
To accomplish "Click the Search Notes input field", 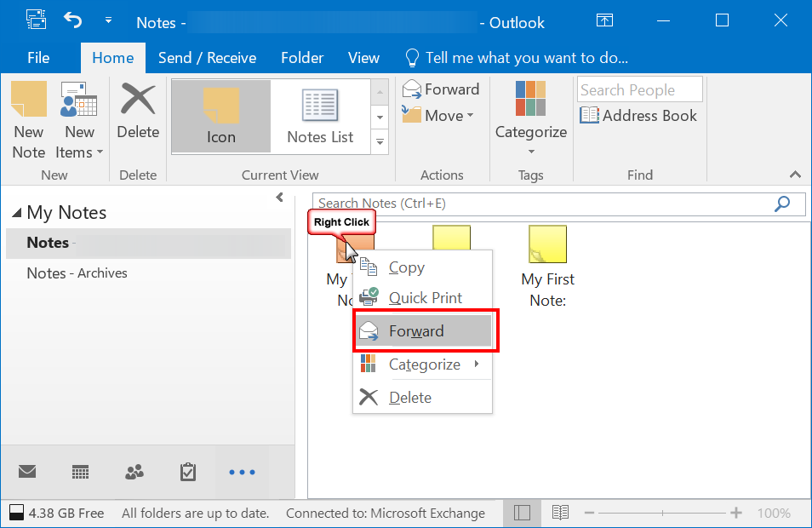I will coord(541,204).
